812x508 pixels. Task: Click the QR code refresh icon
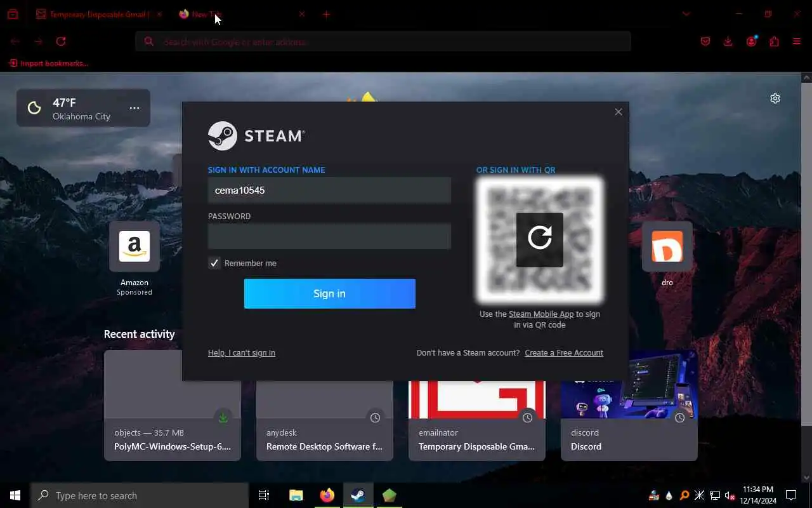540,239
